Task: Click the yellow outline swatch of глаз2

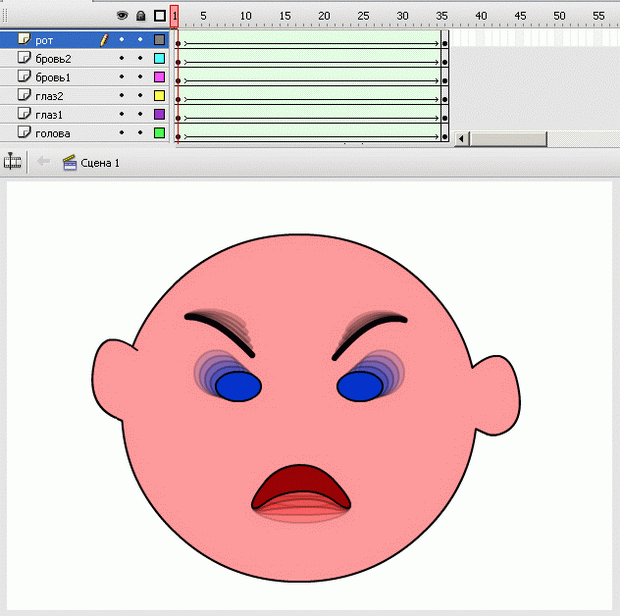Action: (159, 96)
